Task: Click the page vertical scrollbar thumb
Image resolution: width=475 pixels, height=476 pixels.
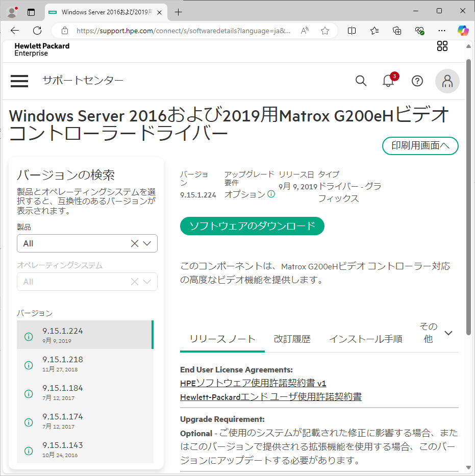Action: point(468,197)
